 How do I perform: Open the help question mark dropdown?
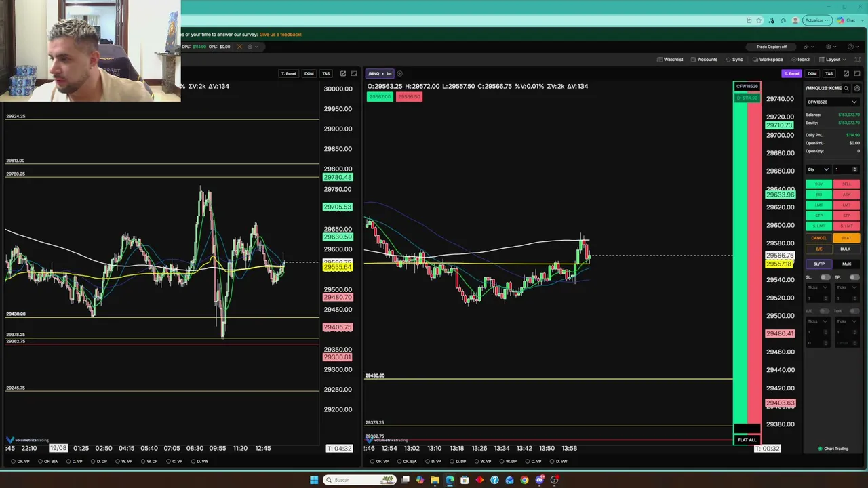click(852, 47)
